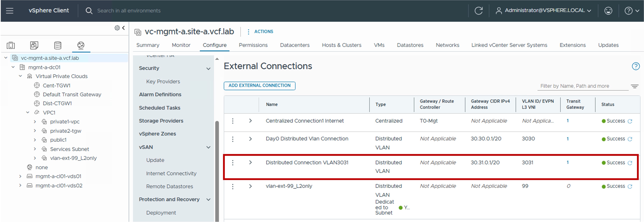Click the Dist-CTGW1 transit gateway icon

(37, 103)
